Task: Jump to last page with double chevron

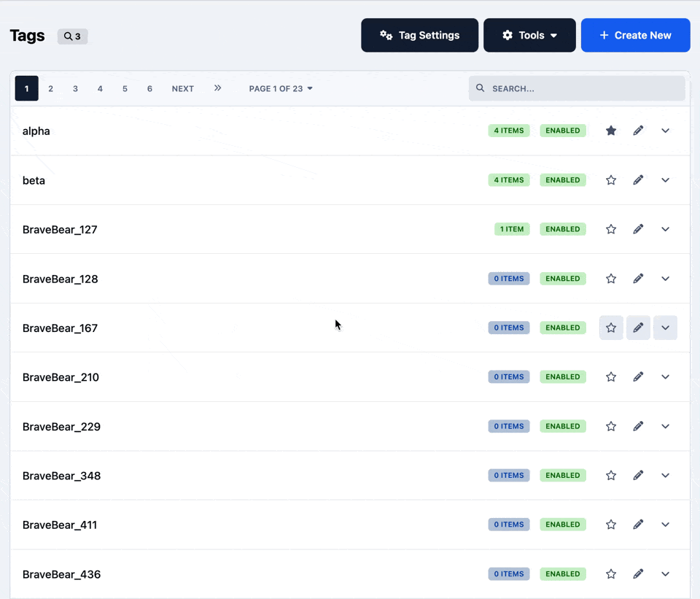Action: click(x=217, y=88)
